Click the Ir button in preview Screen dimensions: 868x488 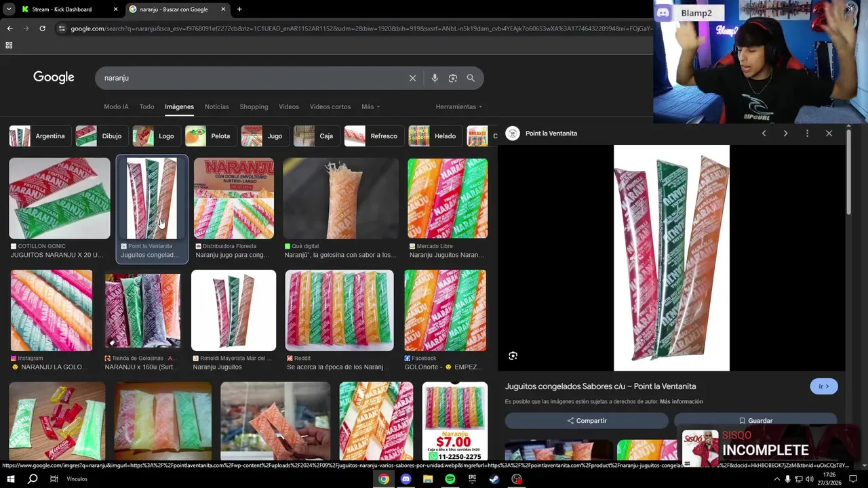[x=824, y=386]
